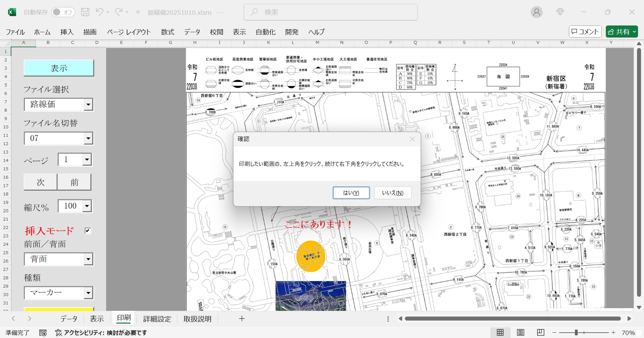Switch to the 詳細設定 sheet tab
The height and width of the screenshot is (338, 644).
click(157, 319)
